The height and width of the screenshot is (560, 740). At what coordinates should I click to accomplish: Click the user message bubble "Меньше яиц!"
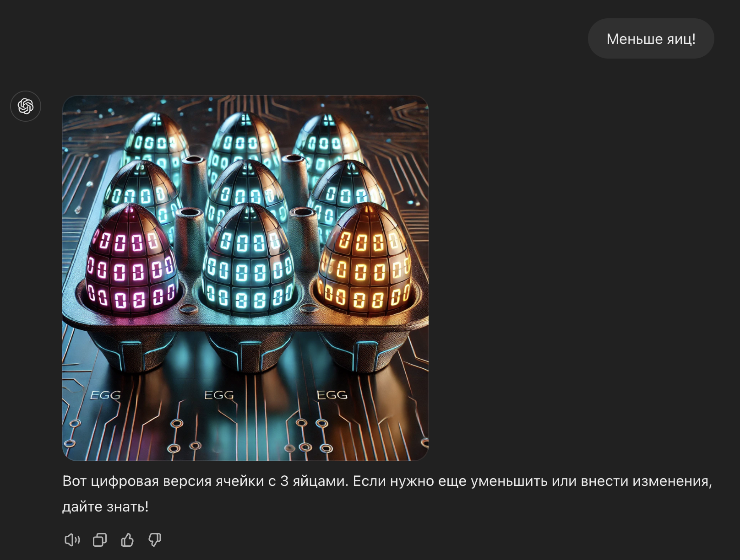(651, 39)
